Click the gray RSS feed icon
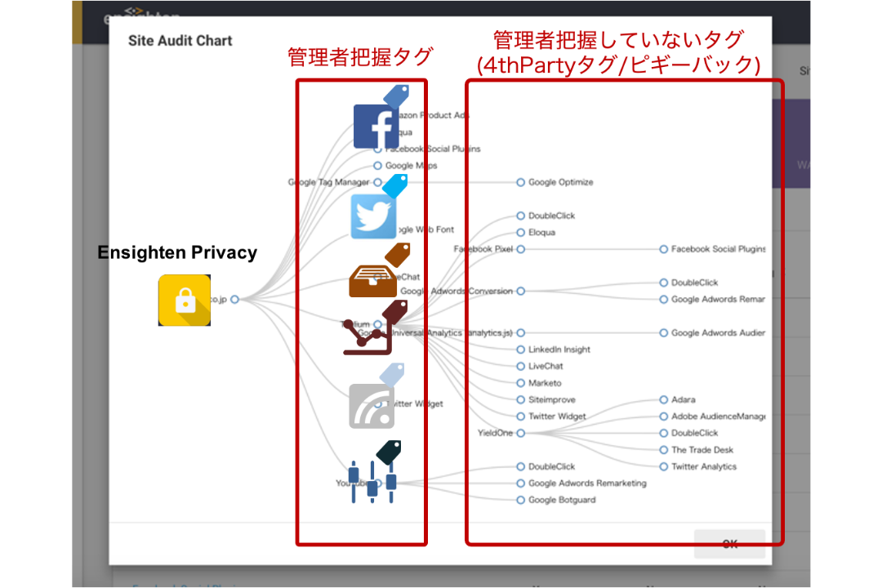 [x=372, y=406]
